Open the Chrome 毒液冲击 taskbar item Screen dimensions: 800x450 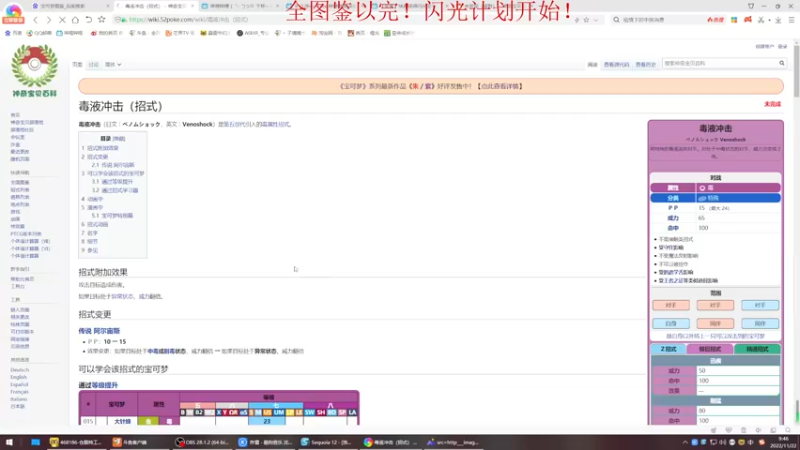coord(391,442)
